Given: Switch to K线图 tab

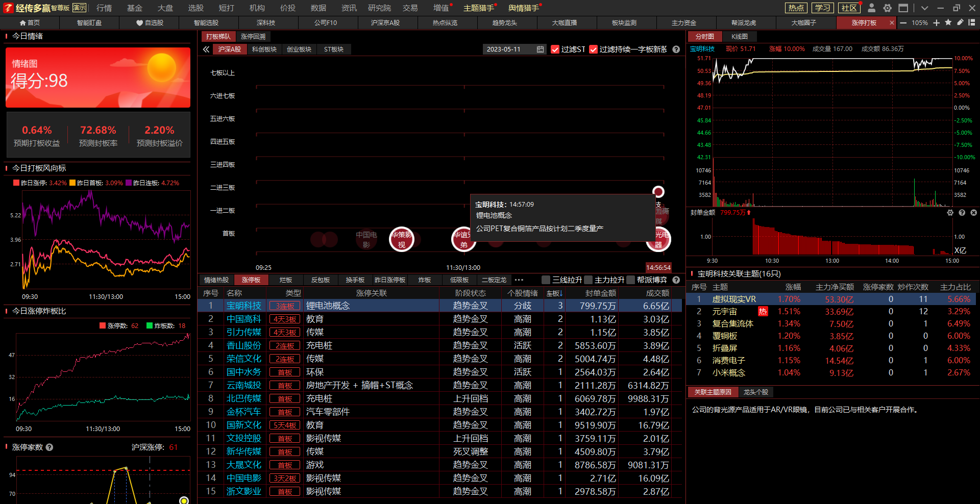Looking at the screenshot, I should pyautogui.click(x=739, y=36).
